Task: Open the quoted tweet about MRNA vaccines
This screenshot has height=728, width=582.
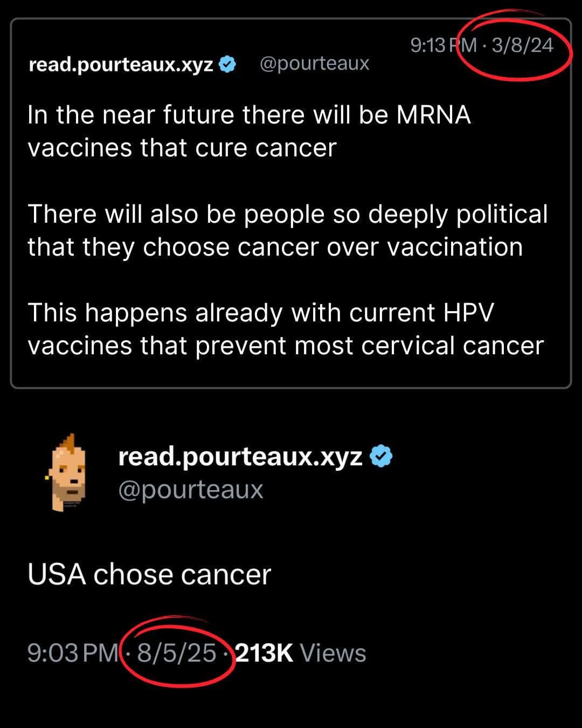Action: point(291,203)
